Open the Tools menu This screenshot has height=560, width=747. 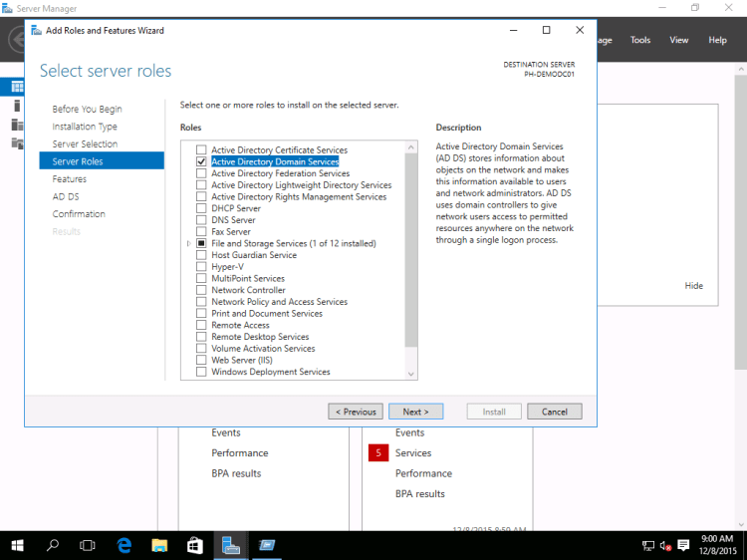(x=640, y=40)
